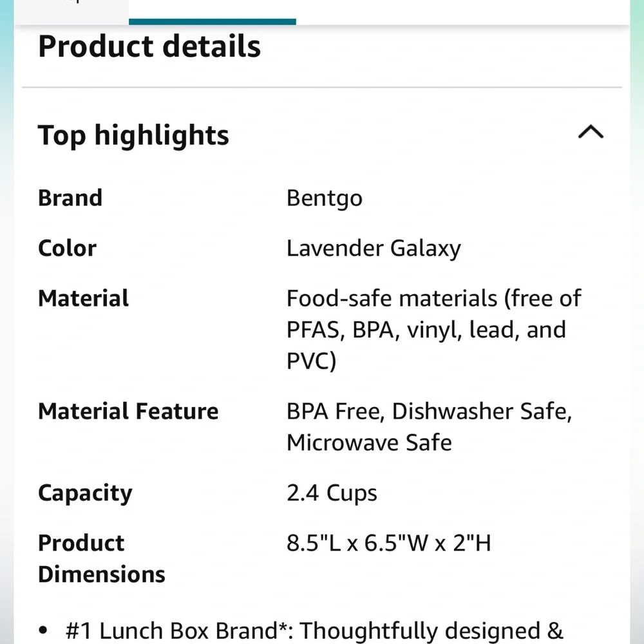This screenshot has height=644, width=644.
Task: Select the Bentgo brand value
Action: coord(325,198)
